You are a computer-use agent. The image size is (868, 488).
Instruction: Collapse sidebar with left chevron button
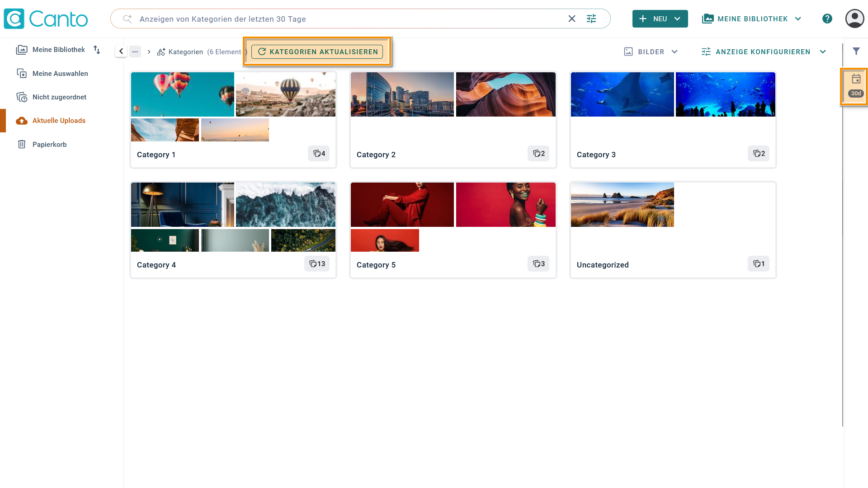pyautogui.click(x=121, y=52)
